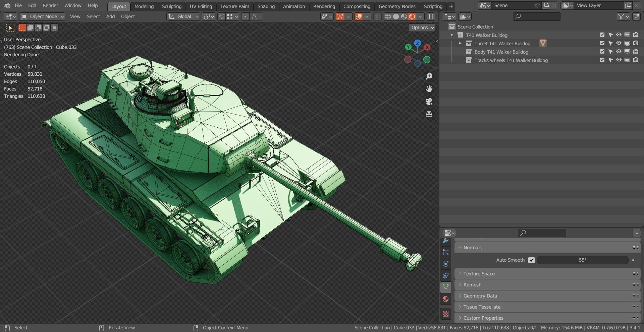Click the pause render preview icon
Image resolution: width=644 pixels, height=332 pixels.
pos(431,17)
